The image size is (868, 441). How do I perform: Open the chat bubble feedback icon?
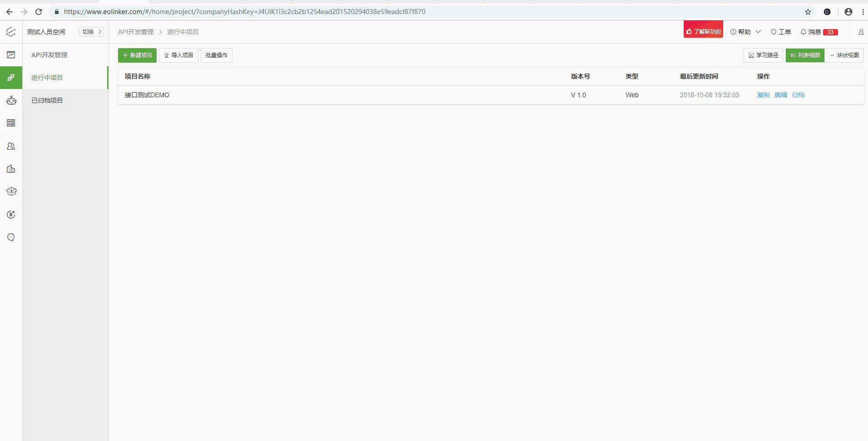click(11, 237)
